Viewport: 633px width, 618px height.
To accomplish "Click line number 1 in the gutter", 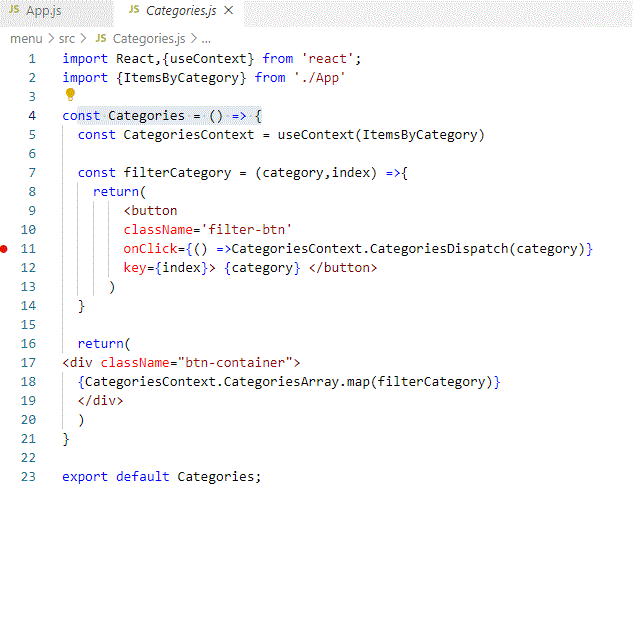I will [x=32, y=59].
